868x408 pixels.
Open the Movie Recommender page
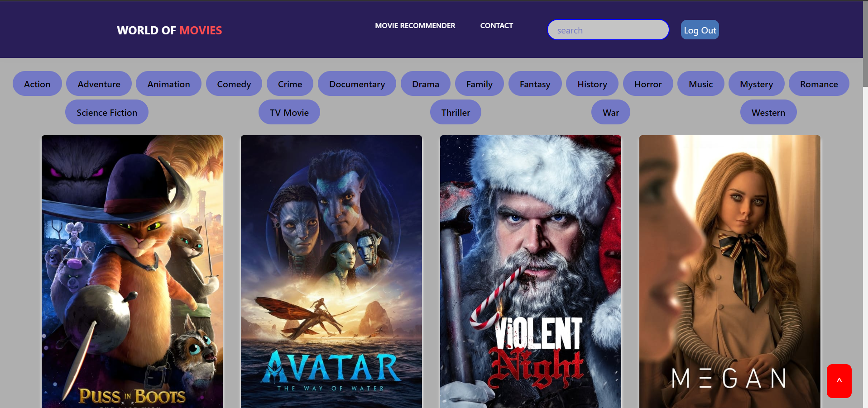coord(415,26)
